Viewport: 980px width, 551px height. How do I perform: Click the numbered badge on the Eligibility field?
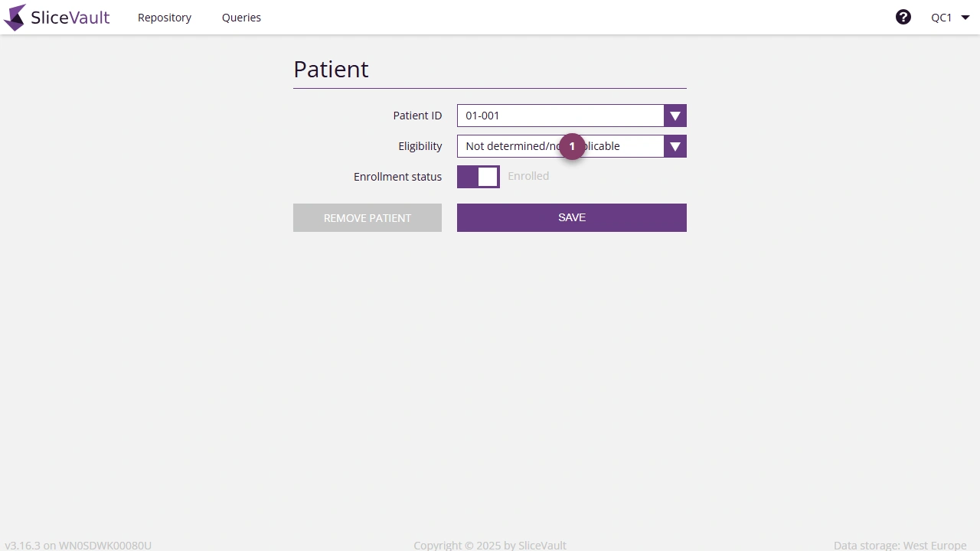[572, 146]
